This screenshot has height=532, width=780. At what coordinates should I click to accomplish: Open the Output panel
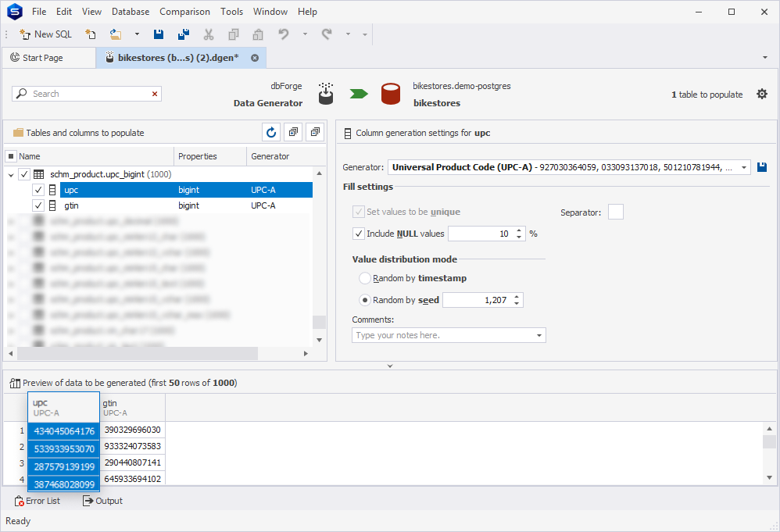coord(102,501)
